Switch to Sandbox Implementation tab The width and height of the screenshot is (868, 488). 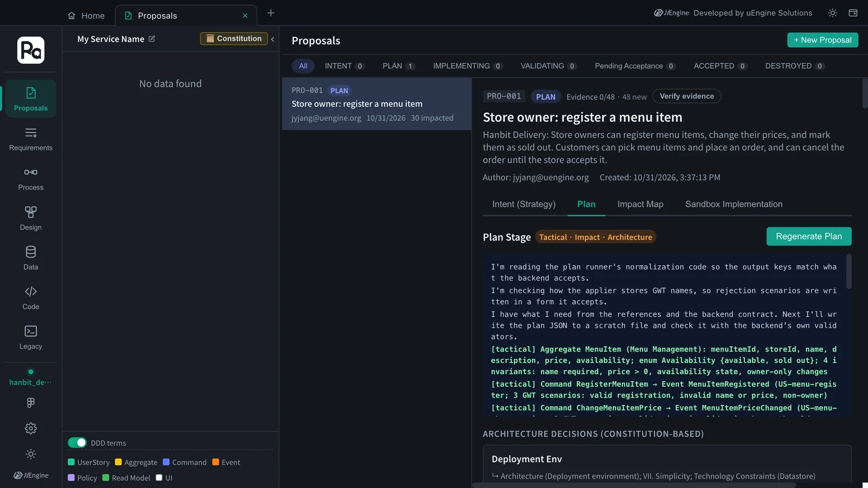734,204
